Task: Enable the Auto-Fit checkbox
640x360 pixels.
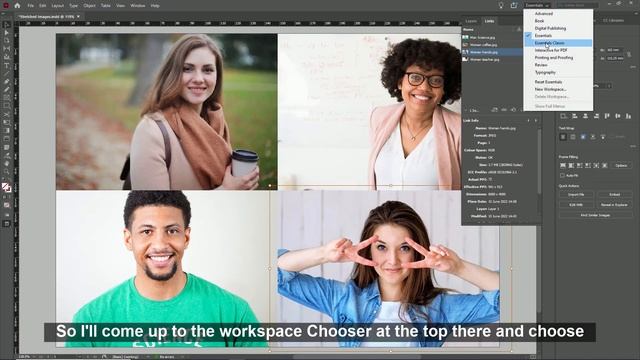Action: [x=562, y=176]
